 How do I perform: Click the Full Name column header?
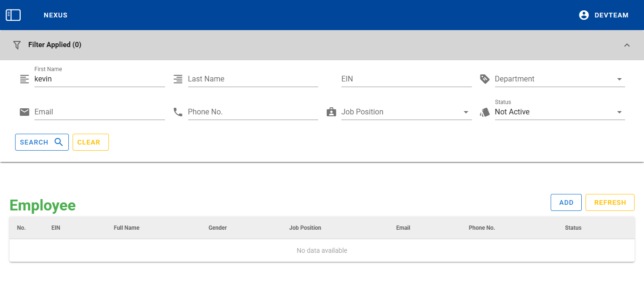[x=126, y=228]
